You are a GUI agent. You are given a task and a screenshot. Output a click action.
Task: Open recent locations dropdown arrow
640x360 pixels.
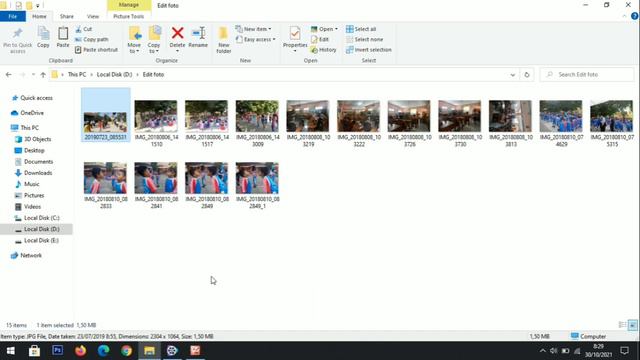click(33, 75)
